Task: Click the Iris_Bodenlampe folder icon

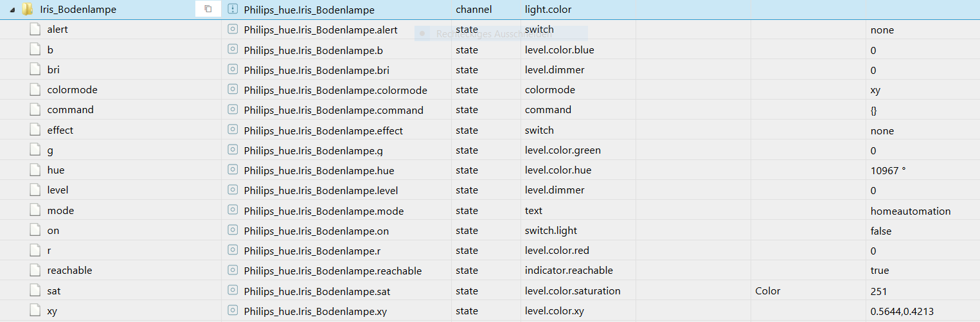Action: click(x=27, y=10)
